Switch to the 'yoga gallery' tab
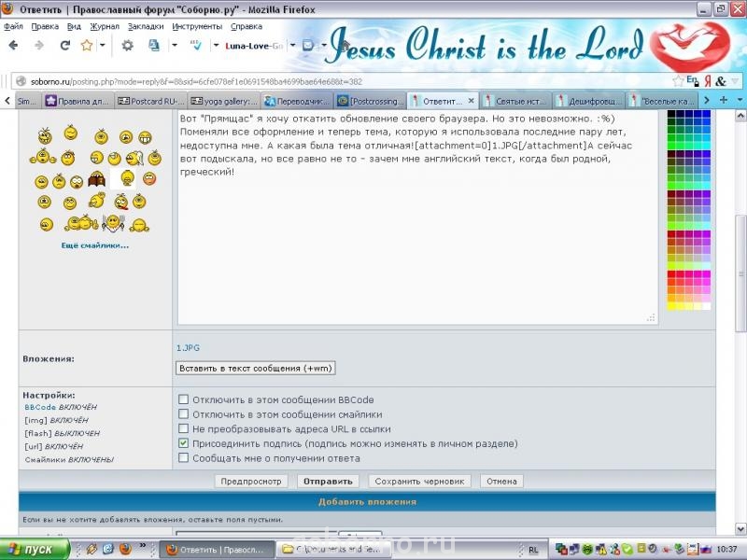747x560 pixels. click(x=224, y=101)
